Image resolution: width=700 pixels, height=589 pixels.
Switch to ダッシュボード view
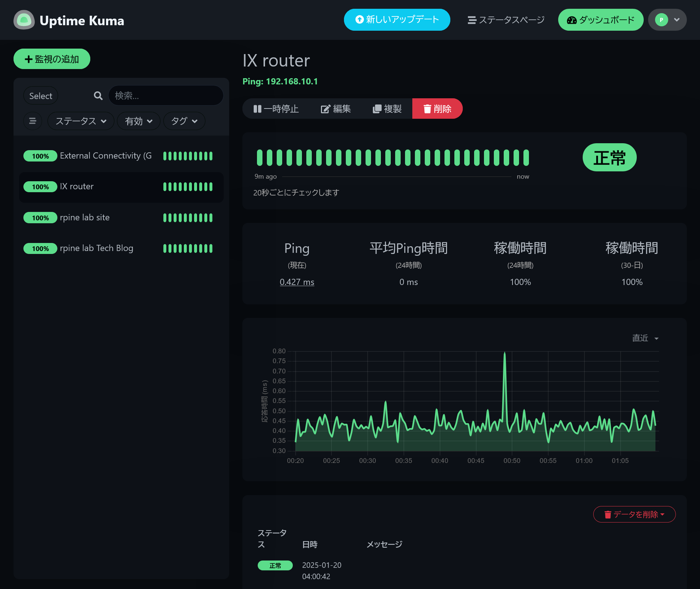point(601,20)
